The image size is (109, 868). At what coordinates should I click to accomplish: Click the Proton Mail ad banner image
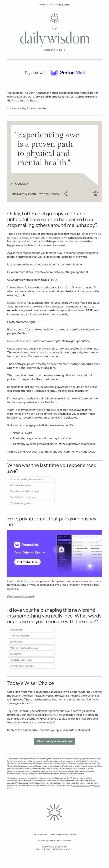(54, 553)
